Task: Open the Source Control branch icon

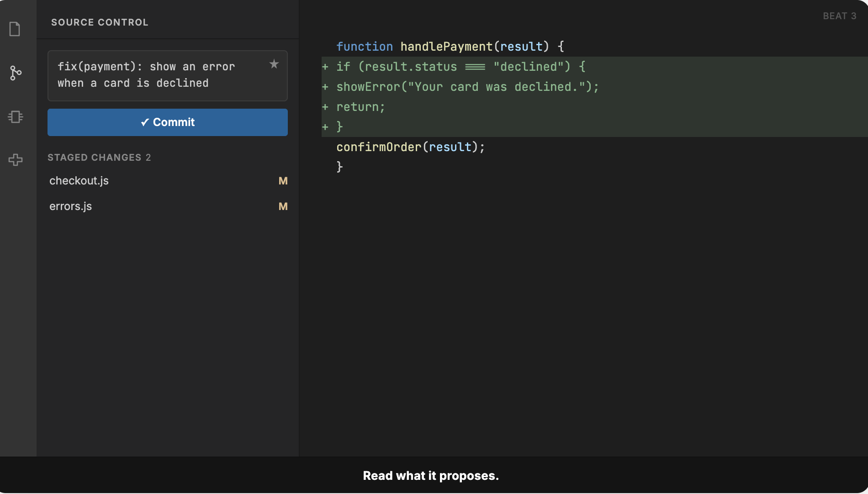Action: click(x=16, y=73)
